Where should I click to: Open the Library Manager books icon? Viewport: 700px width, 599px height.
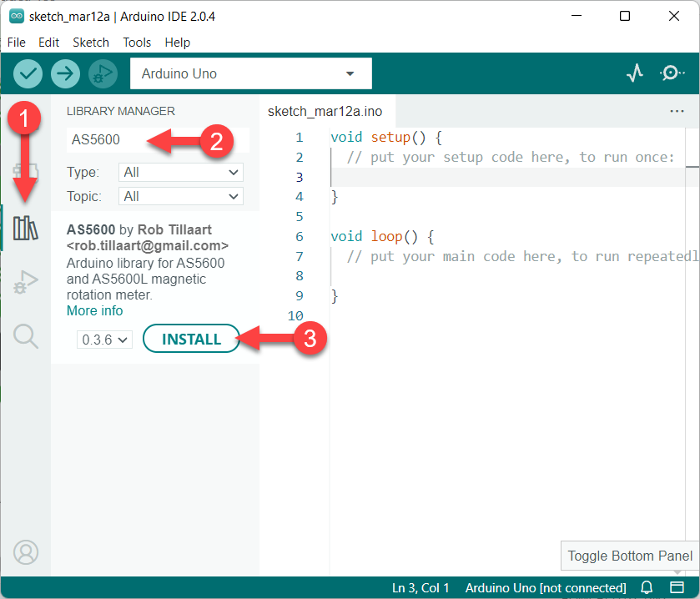(x=25, y=228)
